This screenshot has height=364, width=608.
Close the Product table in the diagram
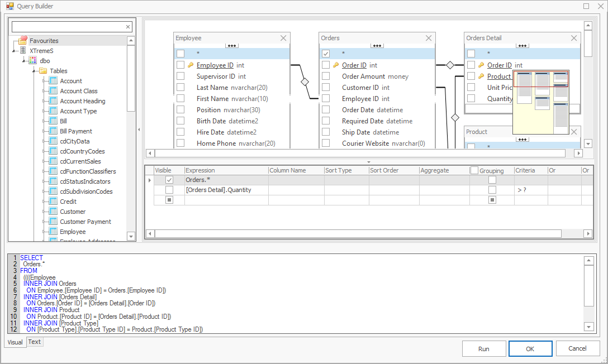(574, 132)
